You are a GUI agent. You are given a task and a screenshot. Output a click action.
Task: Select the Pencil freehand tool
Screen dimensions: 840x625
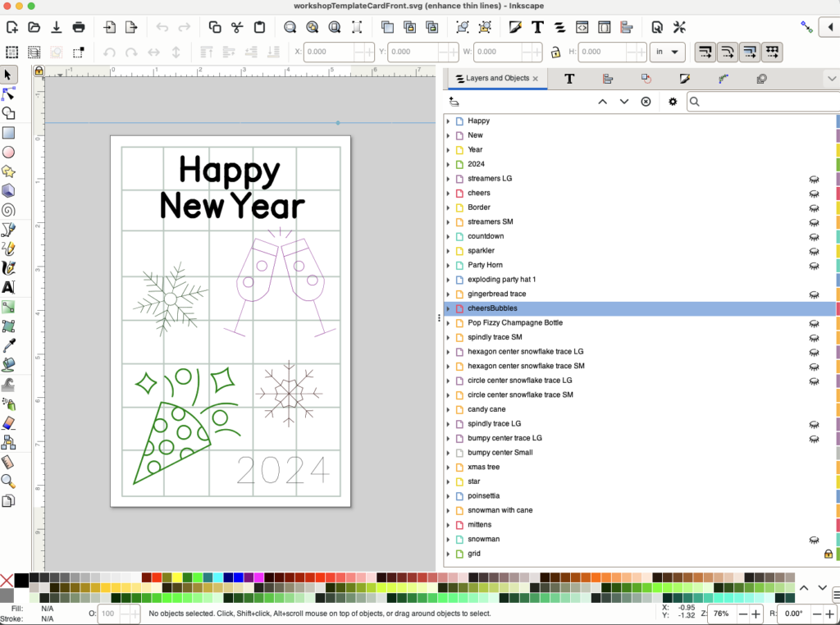click(8, 249)
